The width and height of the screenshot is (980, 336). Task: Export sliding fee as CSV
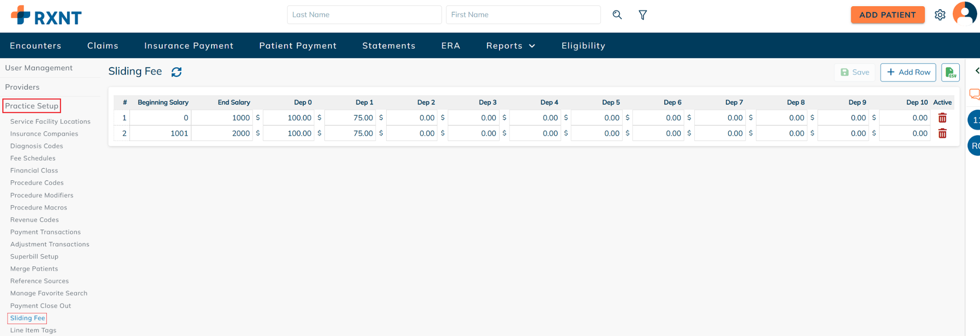(x=950, y=72)
